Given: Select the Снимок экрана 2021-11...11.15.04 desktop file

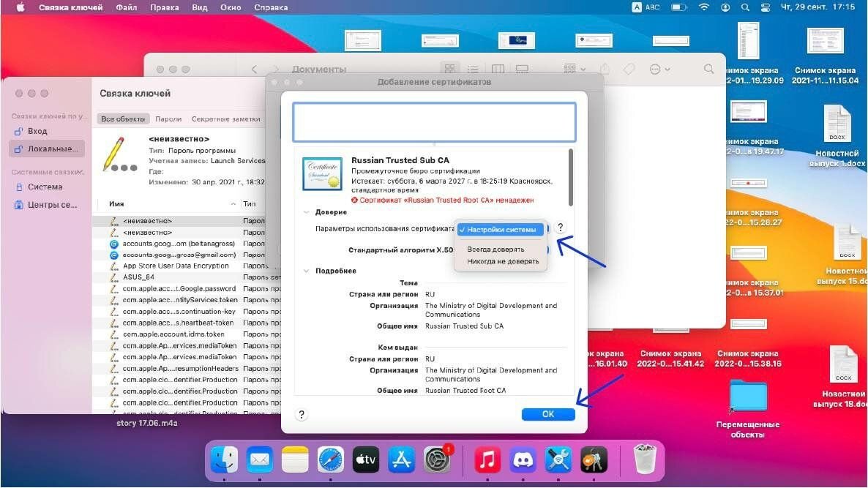Looking at the screenshot, I should [826, 56].
